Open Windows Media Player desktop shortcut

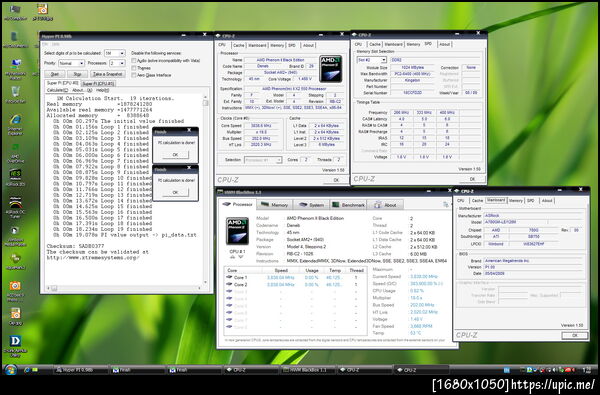[x=15, y=231]
